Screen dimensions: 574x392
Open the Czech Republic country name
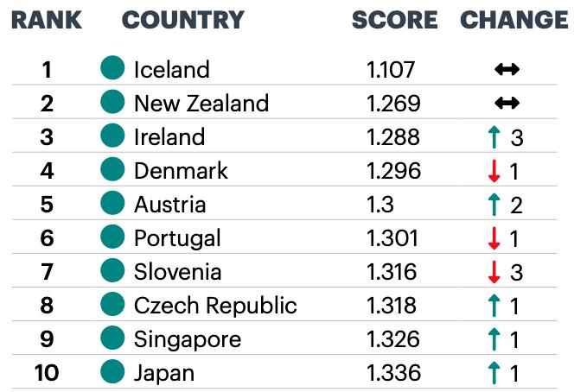click(215, 306)
